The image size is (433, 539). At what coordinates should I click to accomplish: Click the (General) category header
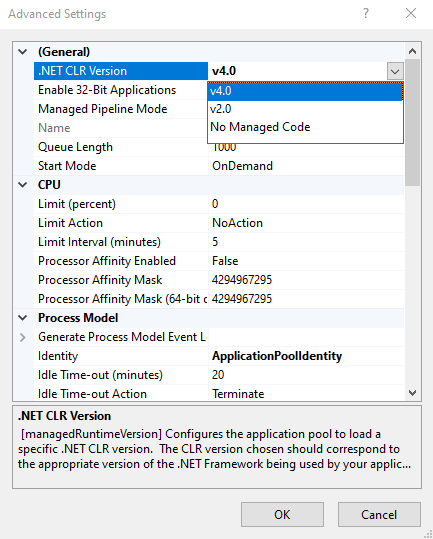pyautogui.click(x=64, y=52)
